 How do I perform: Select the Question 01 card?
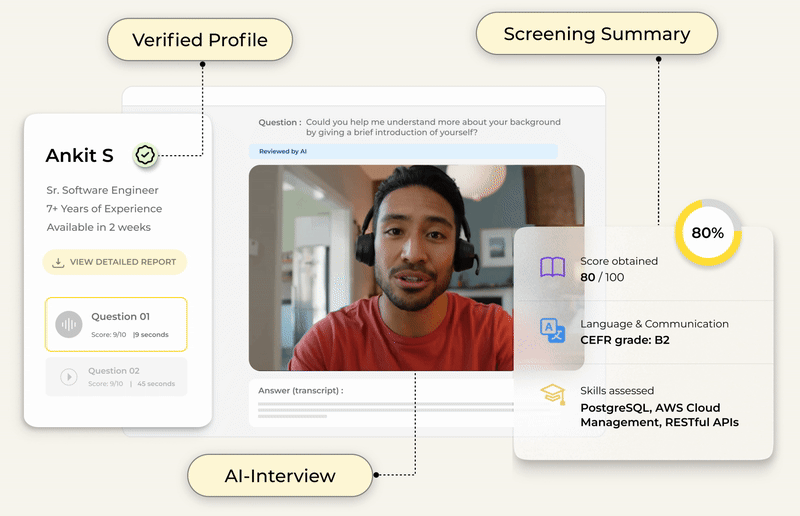[x=116, y=323]
